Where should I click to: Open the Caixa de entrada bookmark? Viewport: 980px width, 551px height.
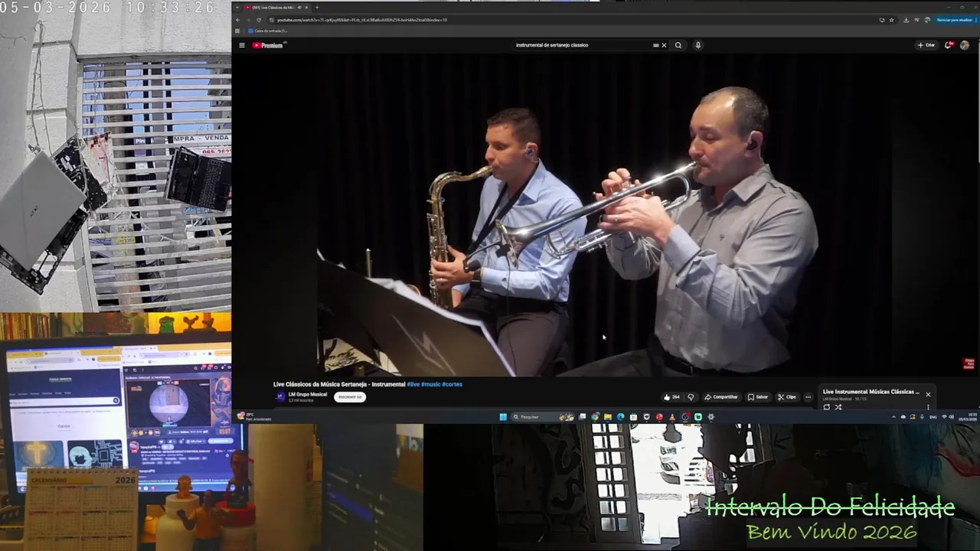(x=267, y=31)
